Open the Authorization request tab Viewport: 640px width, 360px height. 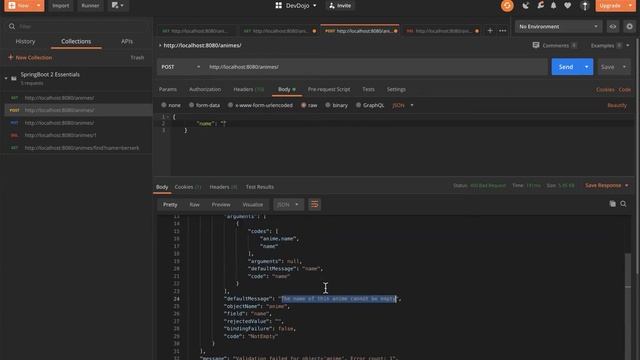(205, 89)
